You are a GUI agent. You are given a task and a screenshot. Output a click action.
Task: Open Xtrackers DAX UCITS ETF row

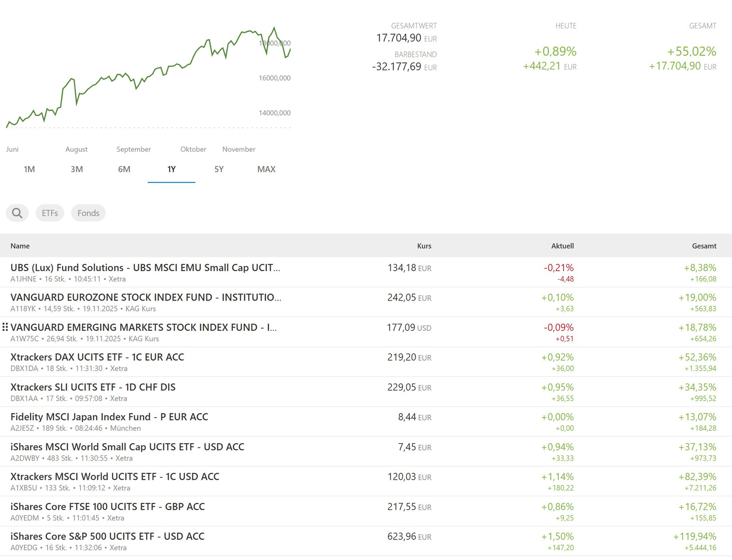pos(97,357)
